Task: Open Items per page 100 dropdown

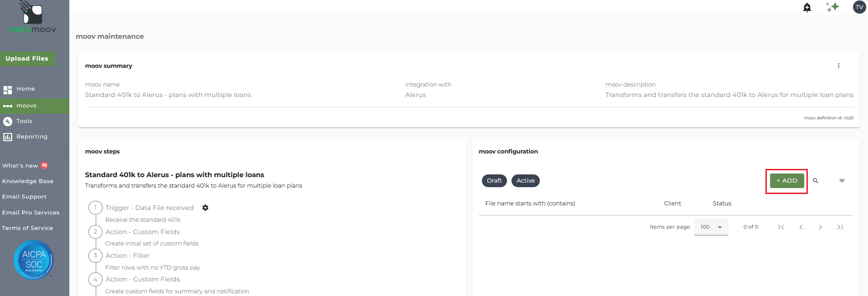Action: click(711, 227)
